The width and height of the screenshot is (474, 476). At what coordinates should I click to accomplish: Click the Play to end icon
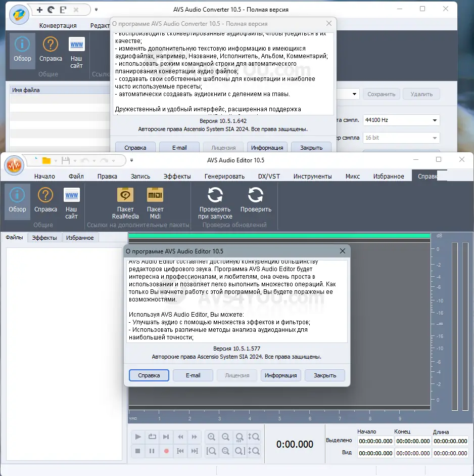click(166, 437)
